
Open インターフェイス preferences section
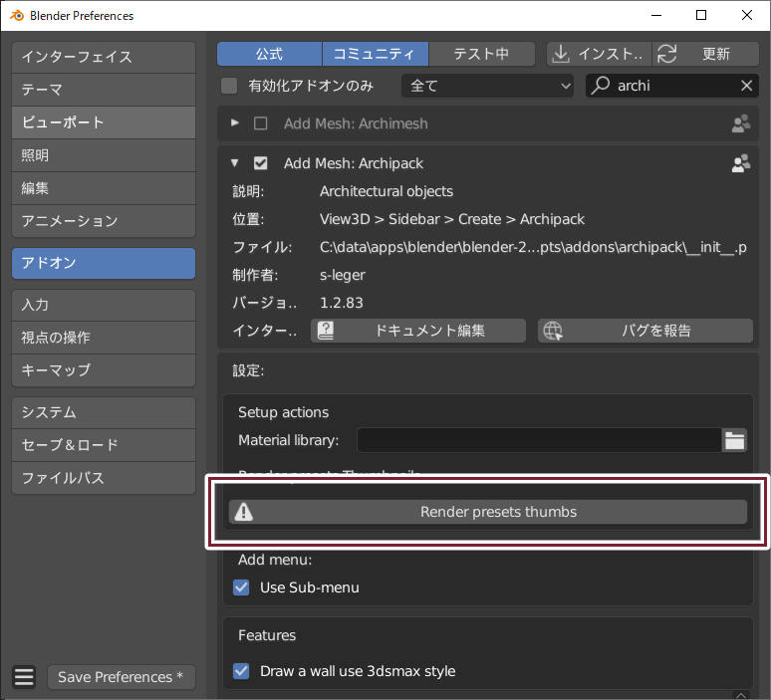coord(104,57)
